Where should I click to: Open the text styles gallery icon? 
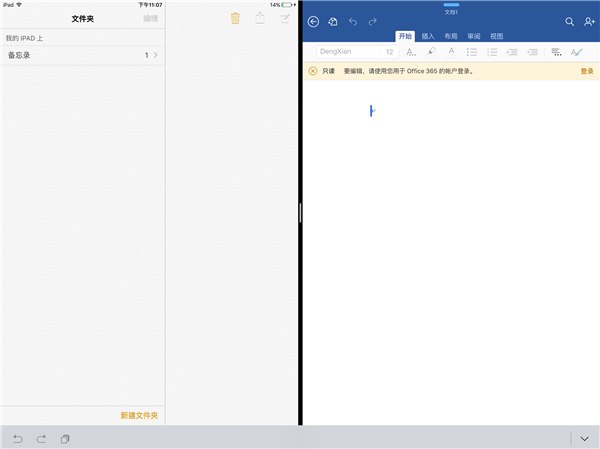[577, 52]
